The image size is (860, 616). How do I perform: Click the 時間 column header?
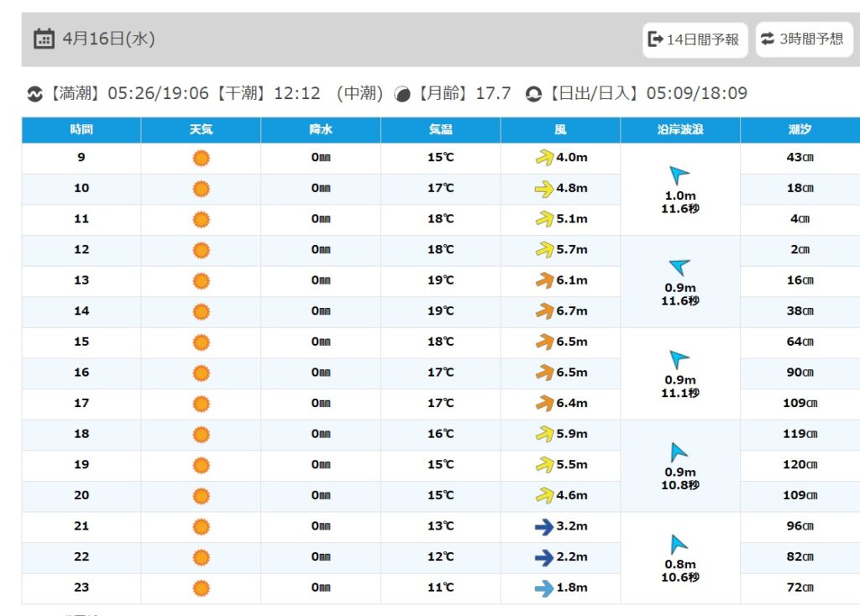coord(81,130)
